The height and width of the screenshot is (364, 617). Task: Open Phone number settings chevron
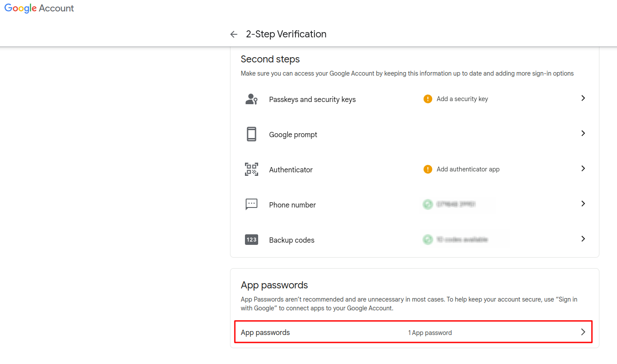(583, 204)
